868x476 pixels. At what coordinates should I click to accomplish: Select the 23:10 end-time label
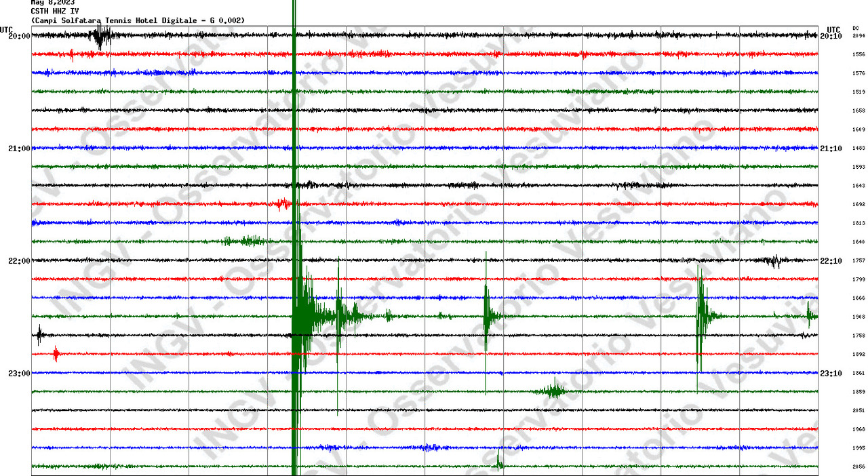tap(831, 374)
